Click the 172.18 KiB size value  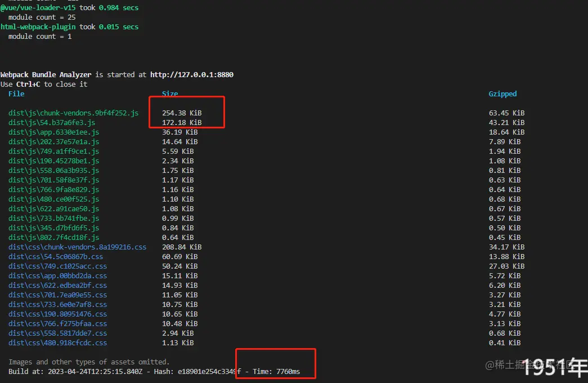click(x=182, y=123)
